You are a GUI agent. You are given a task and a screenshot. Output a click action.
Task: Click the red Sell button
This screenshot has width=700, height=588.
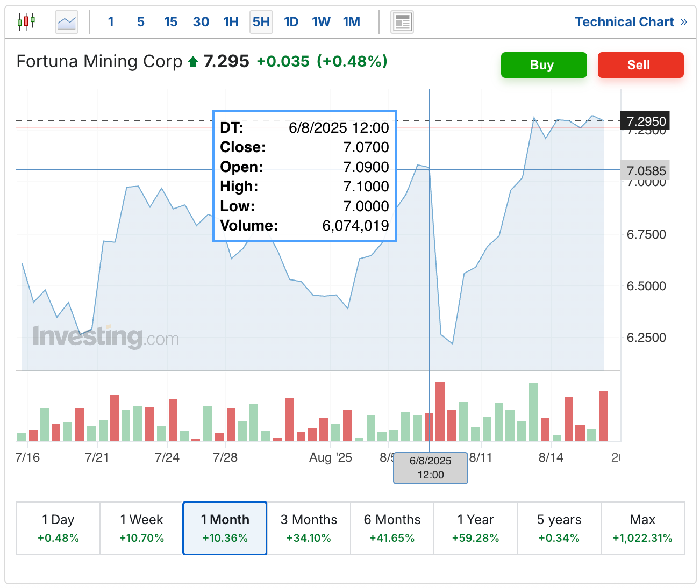coord(640,65)
